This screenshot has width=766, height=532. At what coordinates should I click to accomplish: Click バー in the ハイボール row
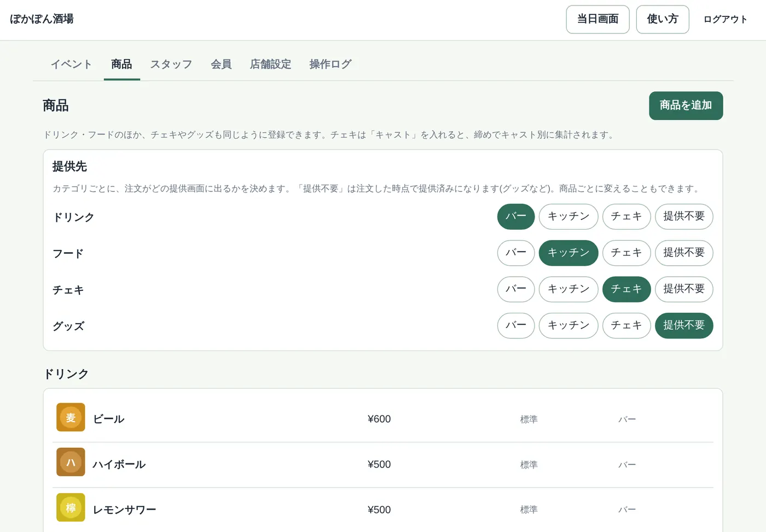pos(627,465)
